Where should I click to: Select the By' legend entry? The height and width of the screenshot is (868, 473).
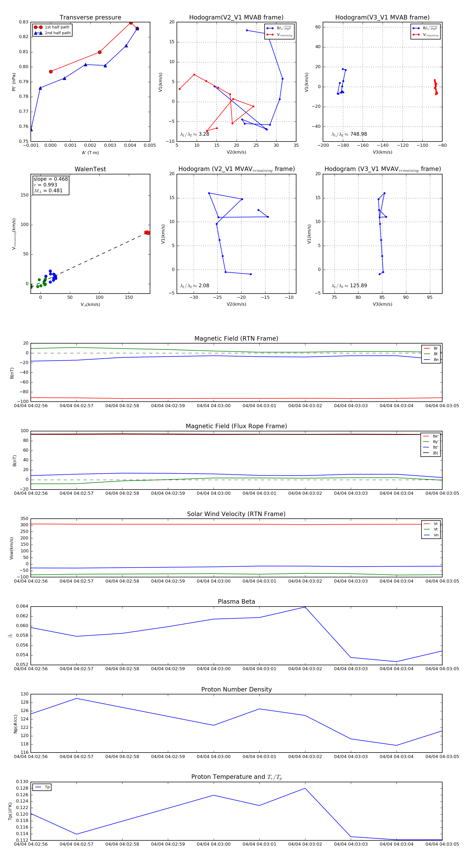point(431,442)
